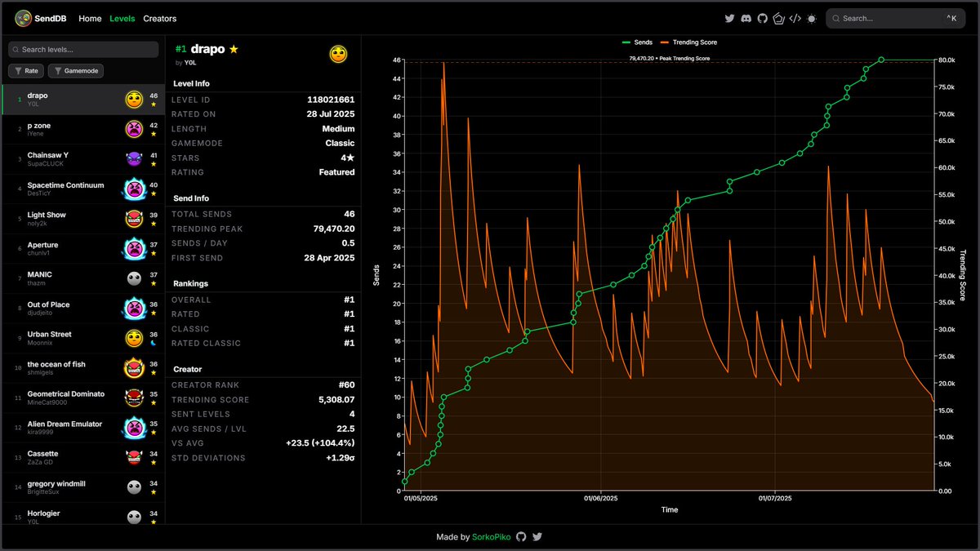The height and width of the screenshot is (551, 980).
Task: Click the First Send date 28 Apr 2025
Action: [x=329, y=258]
